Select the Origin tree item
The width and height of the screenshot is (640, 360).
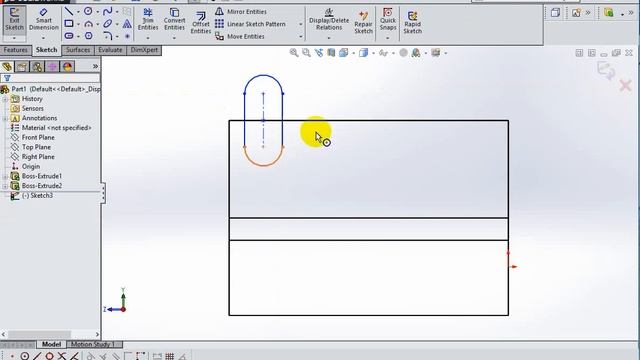click(x=26, y=167)
